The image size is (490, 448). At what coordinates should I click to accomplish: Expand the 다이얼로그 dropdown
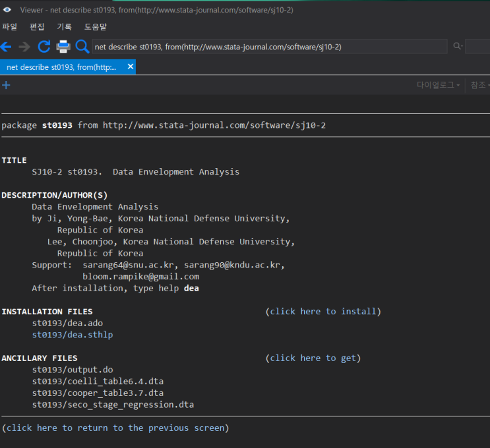coord(439,85)
